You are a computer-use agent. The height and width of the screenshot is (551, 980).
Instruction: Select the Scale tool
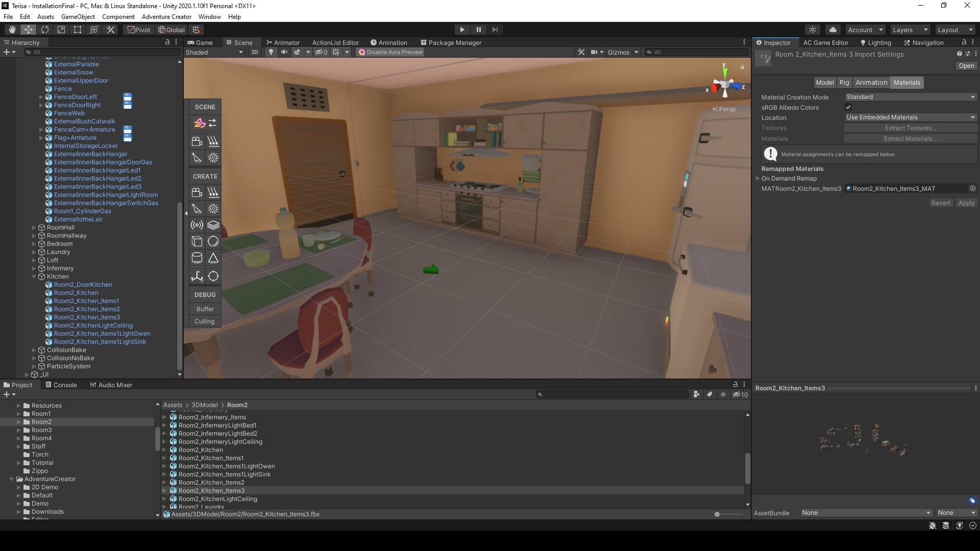pos(61,30)
